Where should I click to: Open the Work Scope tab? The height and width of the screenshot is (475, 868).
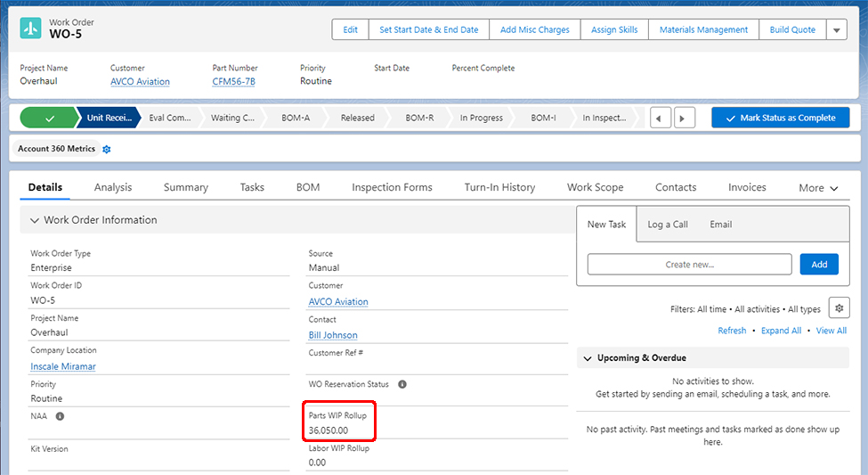595,187
